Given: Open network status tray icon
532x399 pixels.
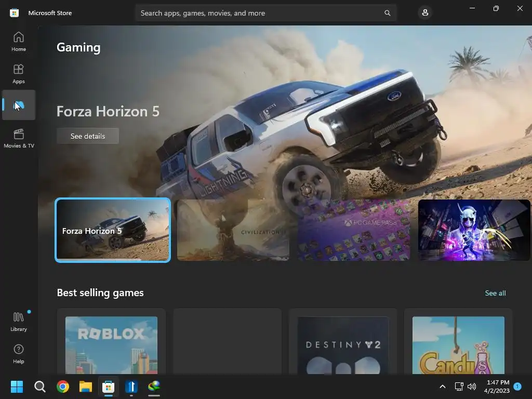Looking at the screenshot, I should 459,387.
